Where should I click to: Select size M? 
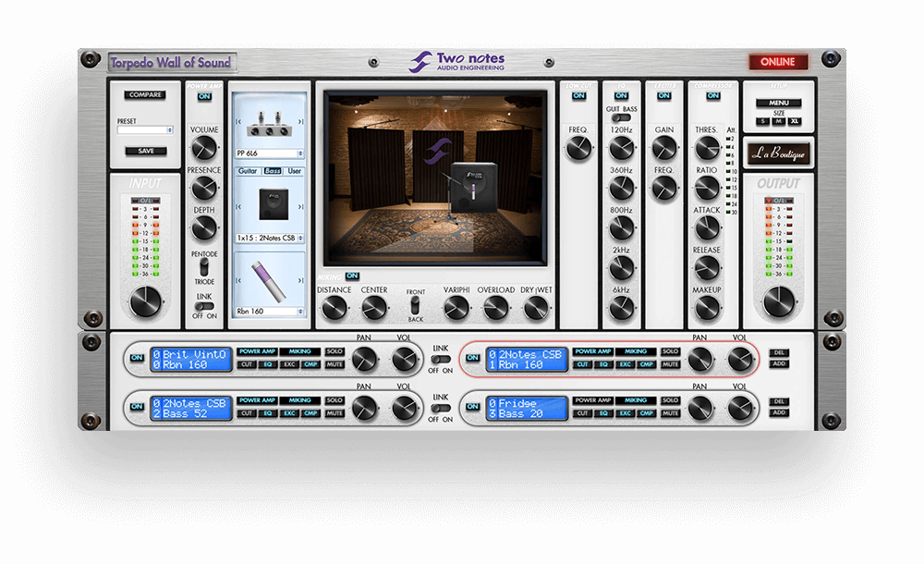click(778, 121)
